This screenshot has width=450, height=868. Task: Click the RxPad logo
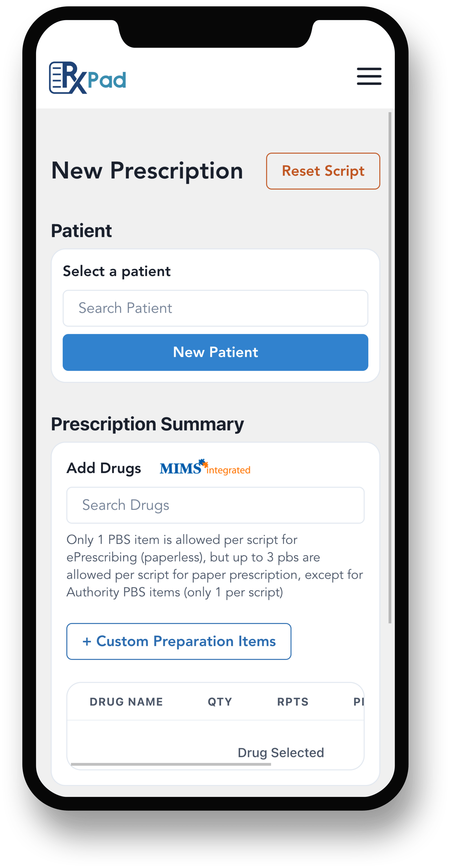[88, 78]
